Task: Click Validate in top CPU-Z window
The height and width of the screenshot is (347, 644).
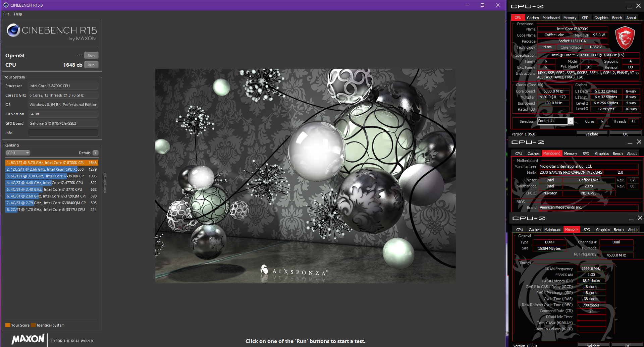Action: (592, 133)
